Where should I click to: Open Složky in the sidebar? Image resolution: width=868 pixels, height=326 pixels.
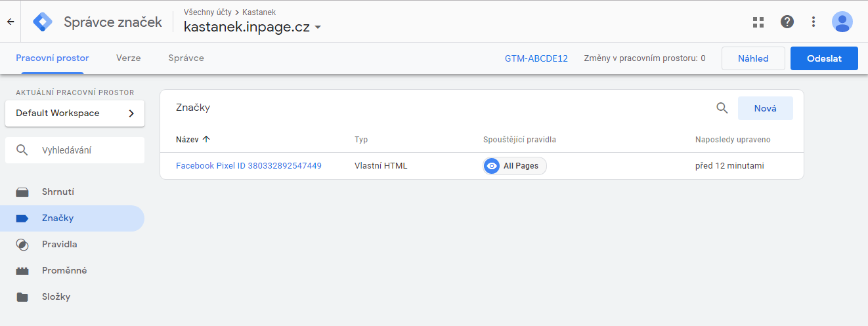[x=56, y=297]
